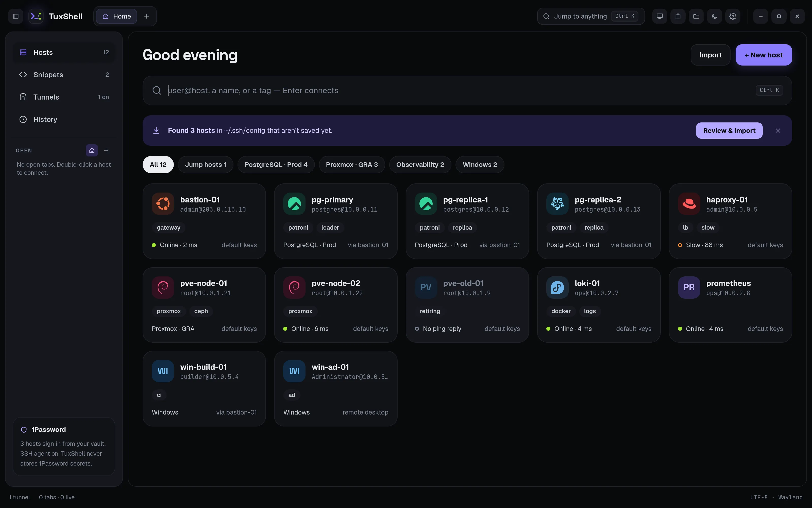Click '1 tunnel' in status bar

point(20,497)
